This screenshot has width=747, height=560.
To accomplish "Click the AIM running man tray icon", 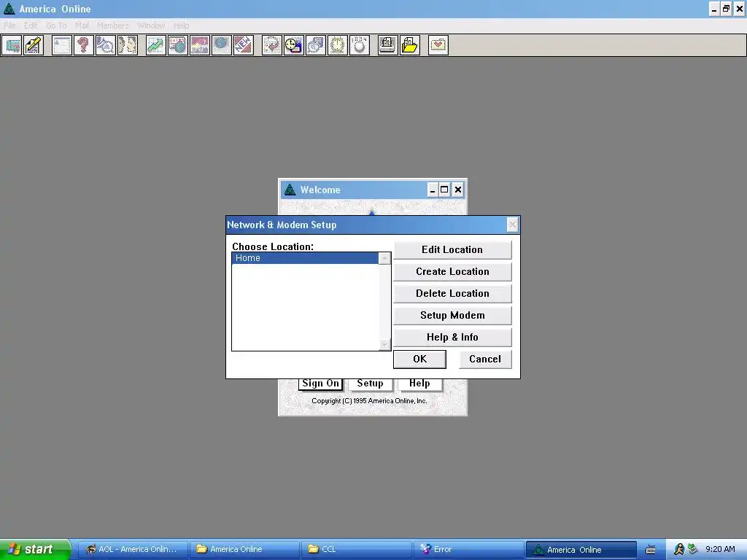I will click(679, 549).
